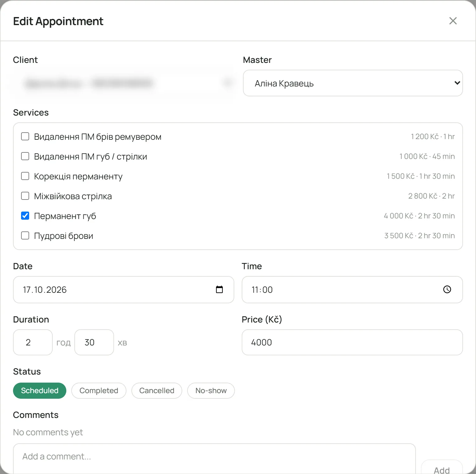Open the clock picker in Time field
476x474 pixels.
click(447, 289)
